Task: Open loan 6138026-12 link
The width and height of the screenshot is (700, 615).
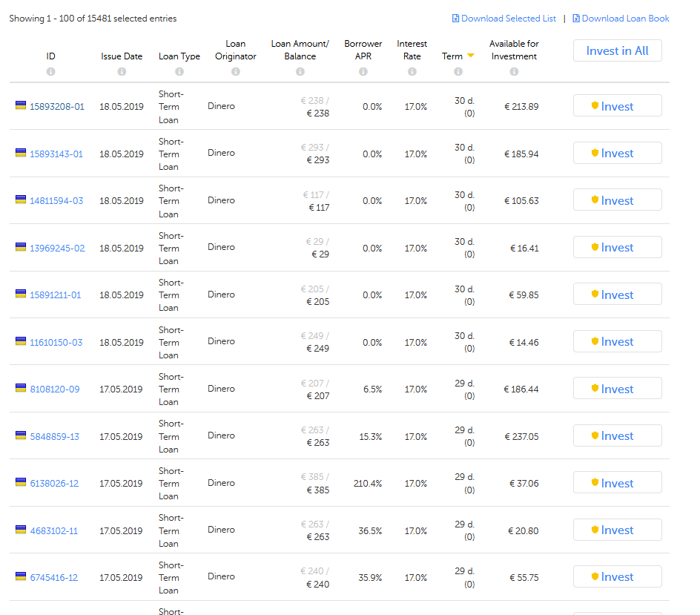Action: [54, 484]
